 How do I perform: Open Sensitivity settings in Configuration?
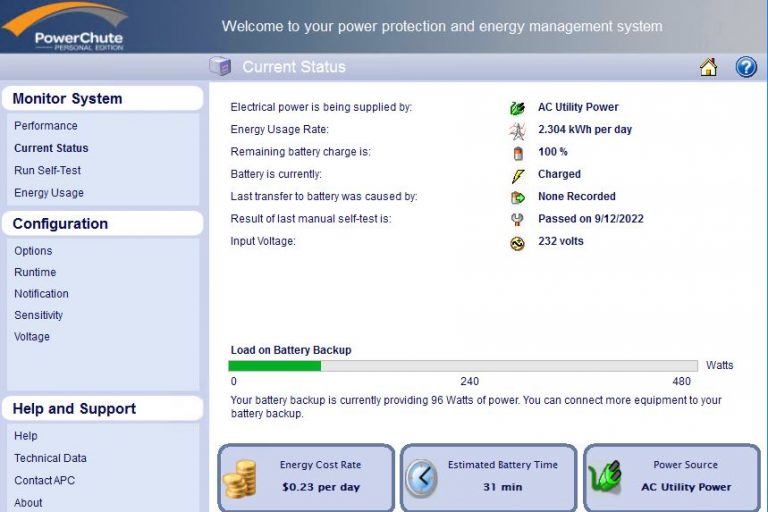38,315
